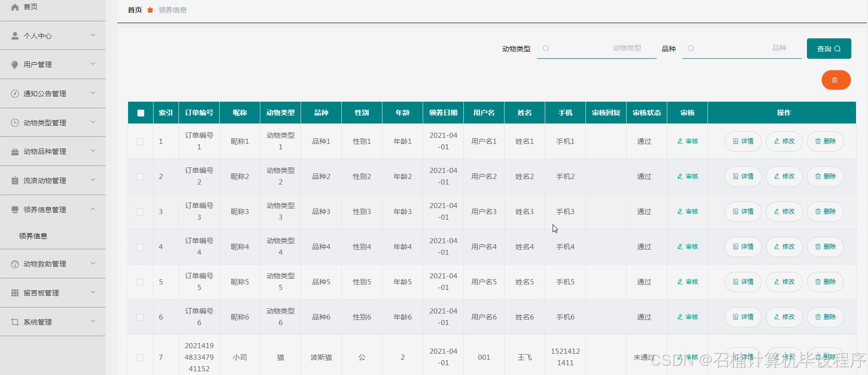Click 删除 for 订单编号6 row
This screenshot has width=868, height=375.
[825, 317]
